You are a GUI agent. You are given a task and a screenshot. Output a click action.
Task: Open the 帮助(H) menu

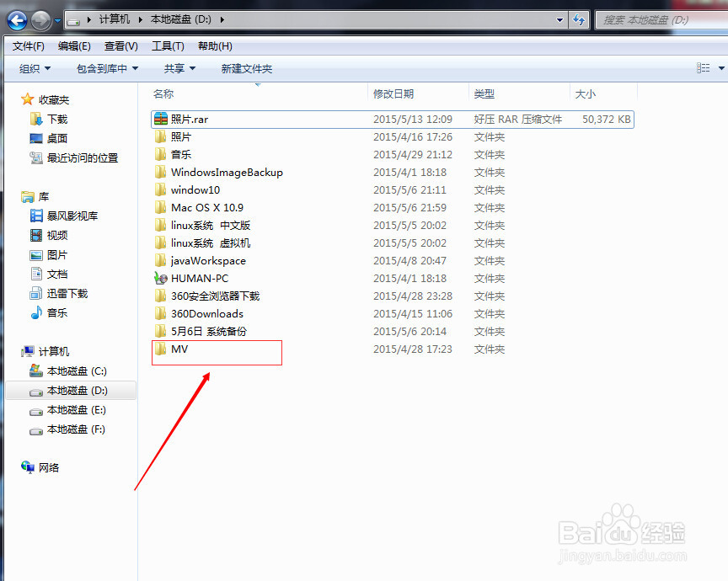(215, 46)
